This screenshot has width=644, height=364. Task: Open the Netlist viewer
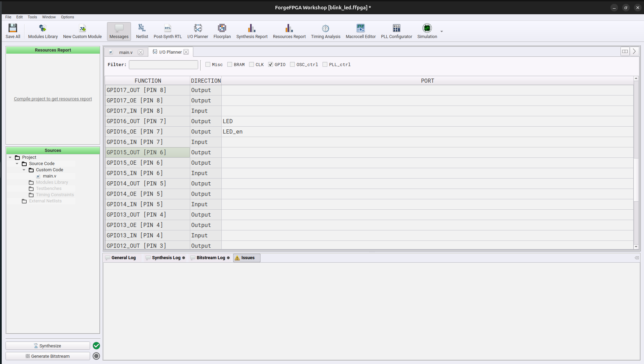[x=142, y=31]
